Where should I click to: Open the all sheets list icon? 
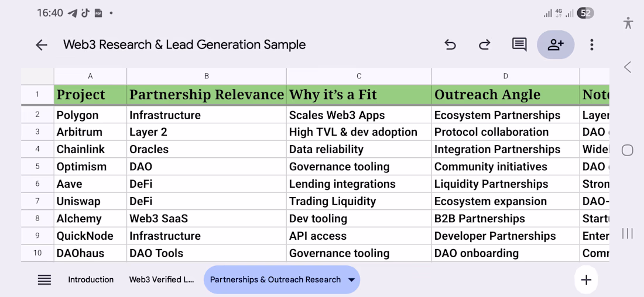pos(44,280)
